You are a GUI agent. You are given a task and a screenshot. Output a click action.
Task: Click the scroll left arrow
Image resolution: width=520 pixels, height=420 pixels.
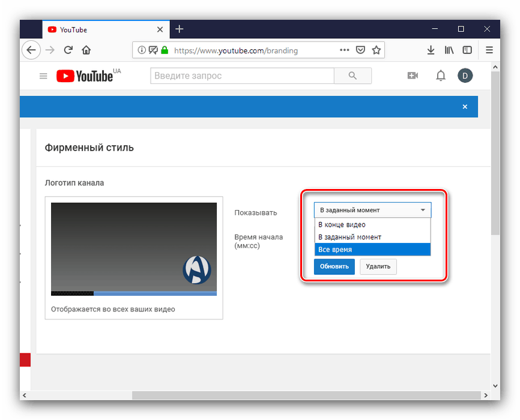coord(24,395)
